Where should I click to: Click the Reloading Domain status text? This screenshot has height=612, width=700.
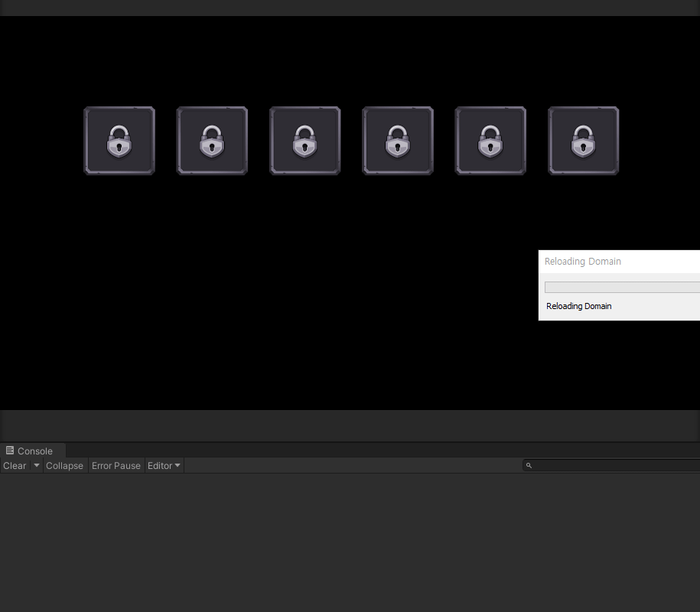(578, 306)
